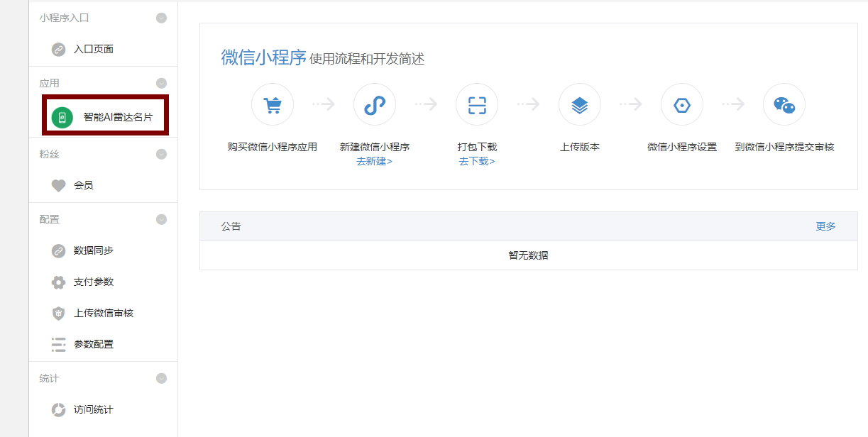Click the 打包下载 step label
Viewport: 868px width, 437px height.
click(477, 147)
